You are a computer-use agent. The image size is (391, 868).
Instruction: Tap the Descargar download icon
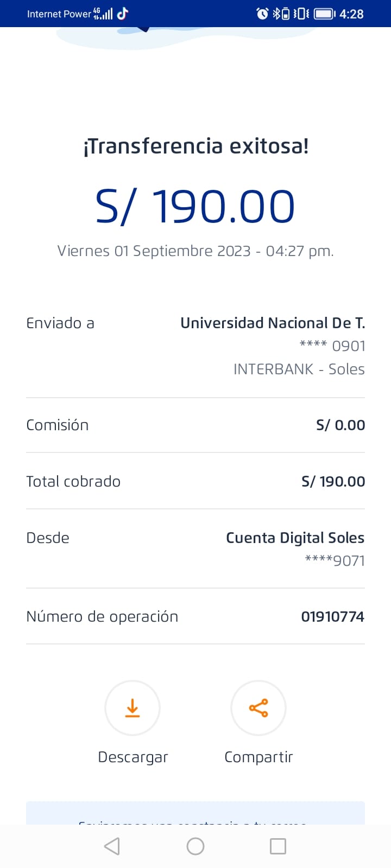pos(133,708)
